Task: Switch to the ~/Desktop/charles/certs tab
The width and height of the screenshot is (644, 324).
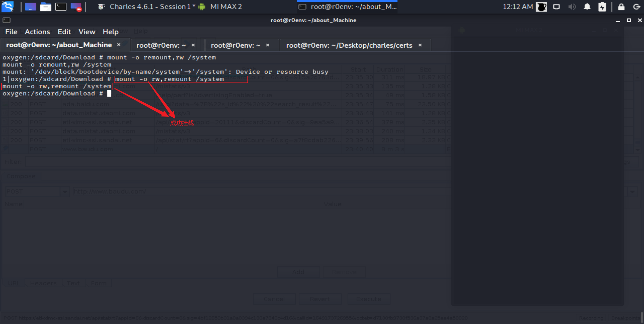Action: [349, 45]
